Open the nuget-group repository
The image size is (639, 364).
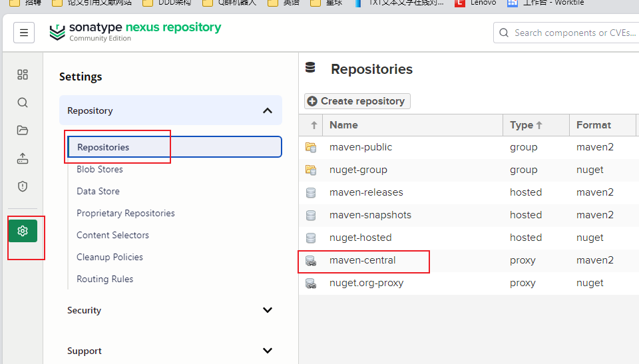tap(358, 170)
